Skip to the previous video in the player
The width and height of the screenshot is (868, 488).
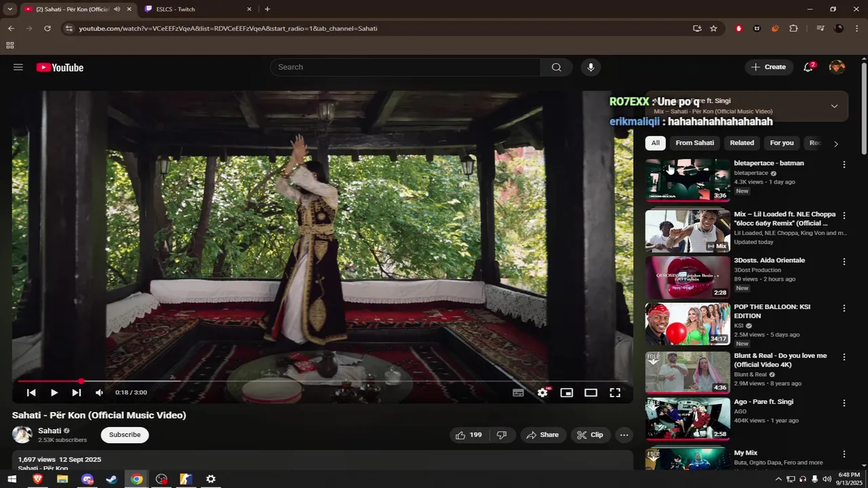coord(31,392)
